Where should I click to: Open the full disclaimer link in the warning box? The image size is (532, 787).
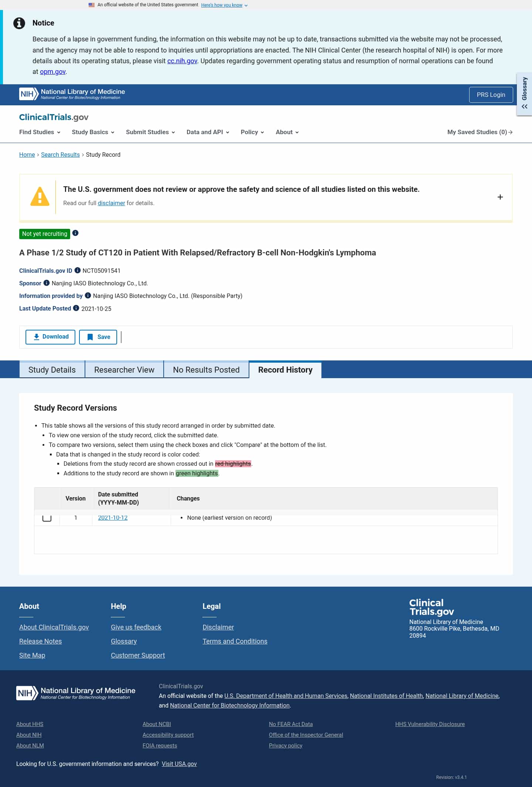[111, 203]
